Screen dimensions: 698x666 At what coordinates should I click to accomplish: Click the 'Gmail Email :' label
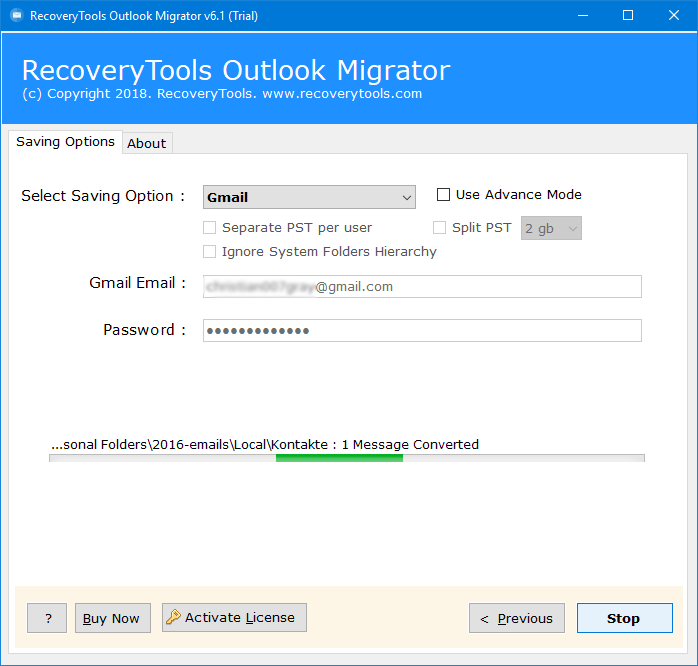138,283
